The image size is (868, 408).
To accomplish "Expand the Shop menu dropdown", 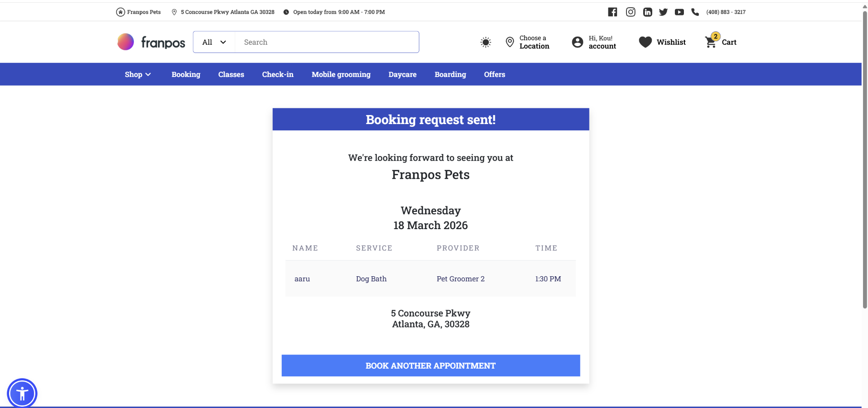I will click(138, 74).
